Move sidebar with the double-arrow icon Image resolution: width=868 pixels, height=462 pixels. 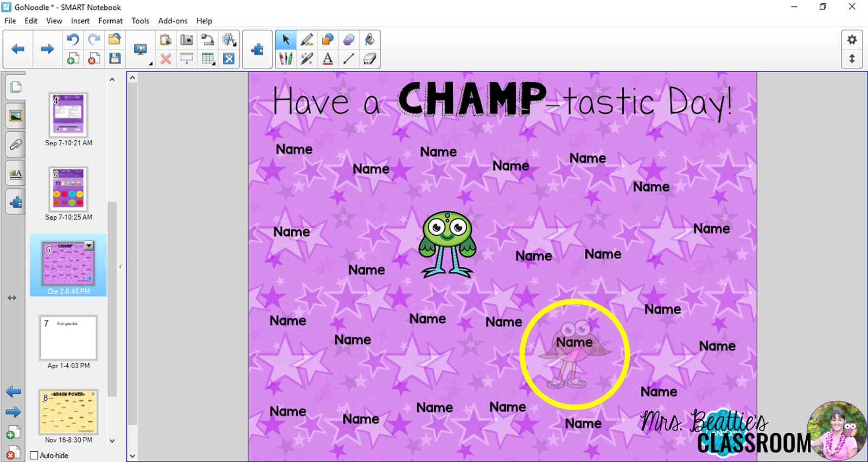(12, 298)
